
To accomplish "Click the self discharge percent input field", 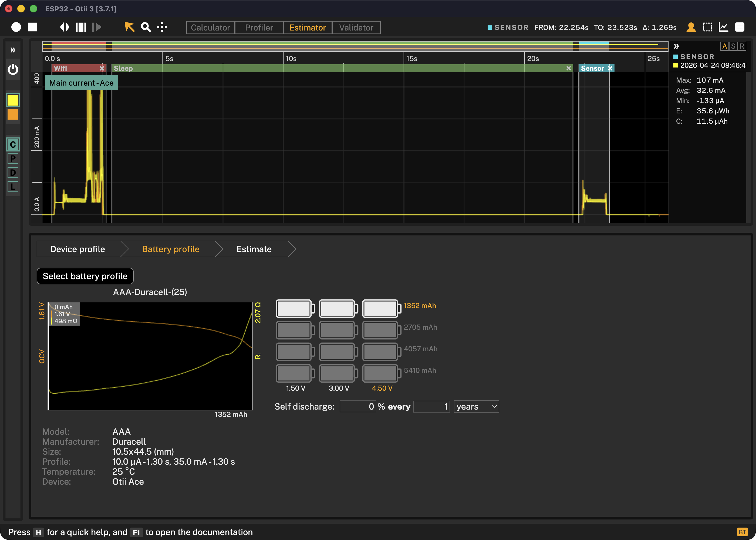I will (x=358, y=406).
